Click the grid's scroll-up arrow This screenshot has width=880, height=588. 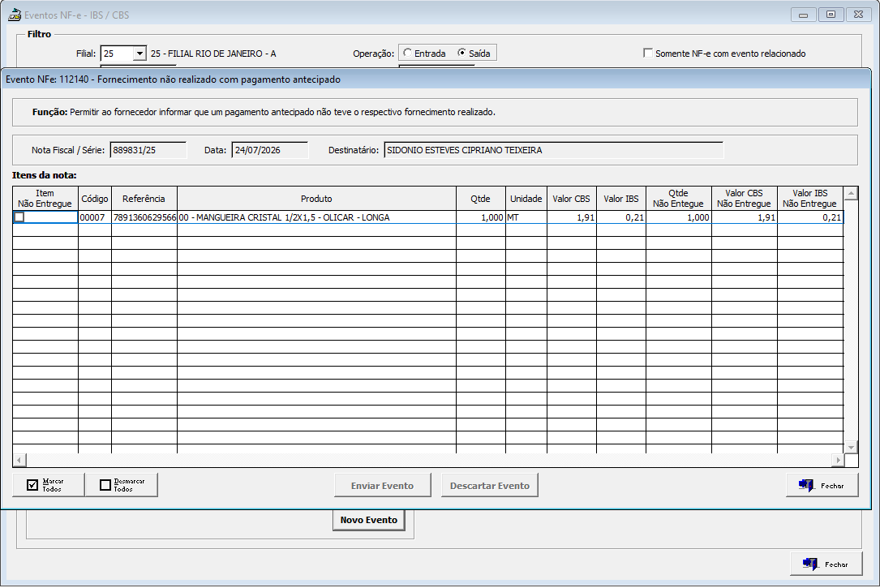[851, 193]
